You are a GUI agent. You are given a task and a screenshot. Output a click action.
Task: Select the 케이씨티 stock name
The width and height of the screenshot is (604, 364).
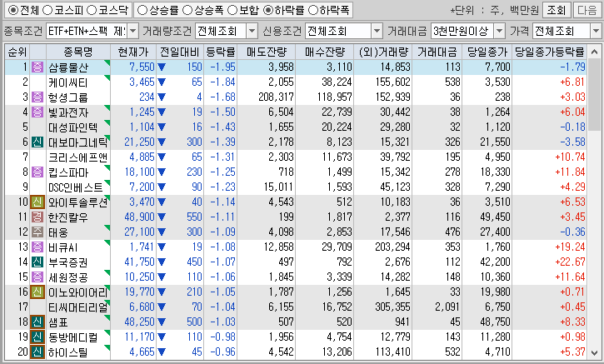(67, 82)
